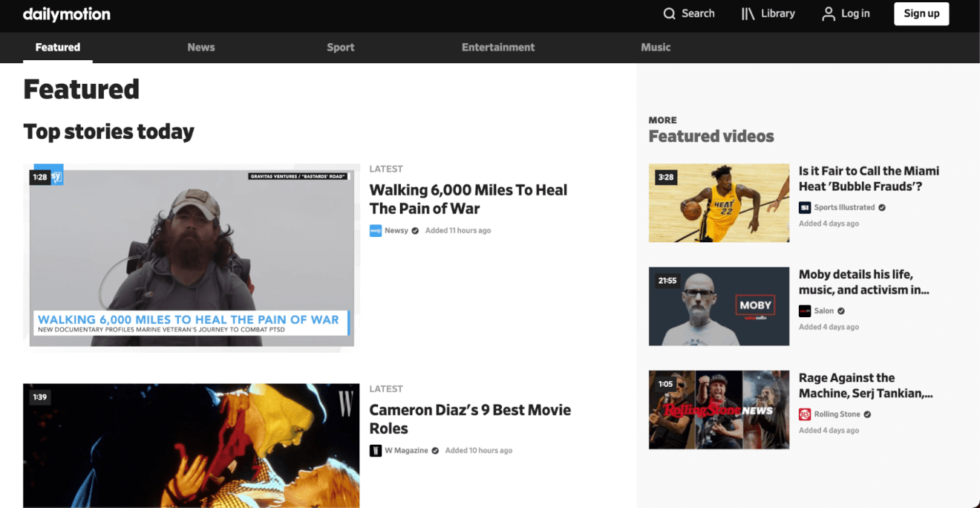Open "Rage Against the Machine" video title

coord(866,385)
